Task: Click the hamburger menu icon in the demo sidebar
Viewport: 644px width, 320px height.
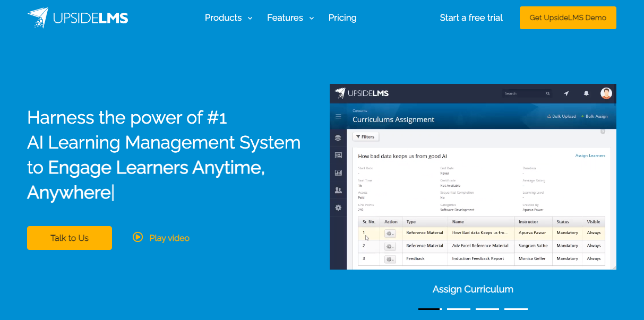Action: (x=338, y=116)
